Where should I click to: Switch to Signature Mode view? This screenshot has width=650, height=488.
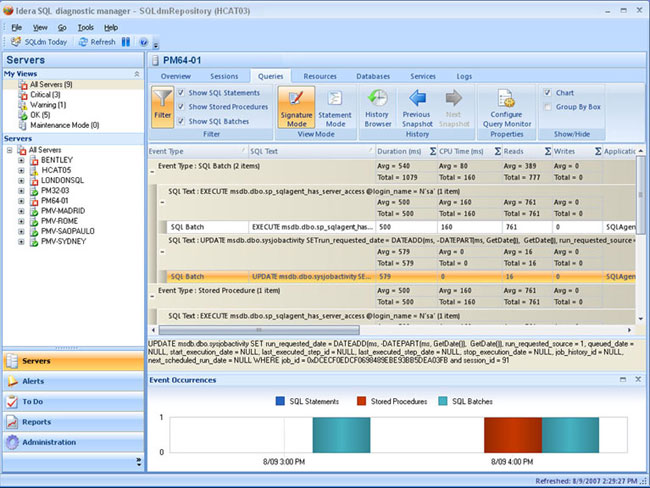pos(296,107)
